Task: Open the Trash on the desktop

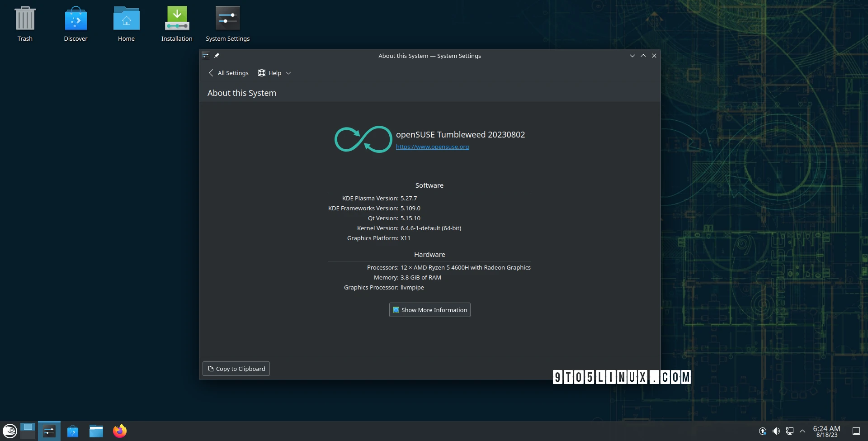Action: tap(25, 19)
